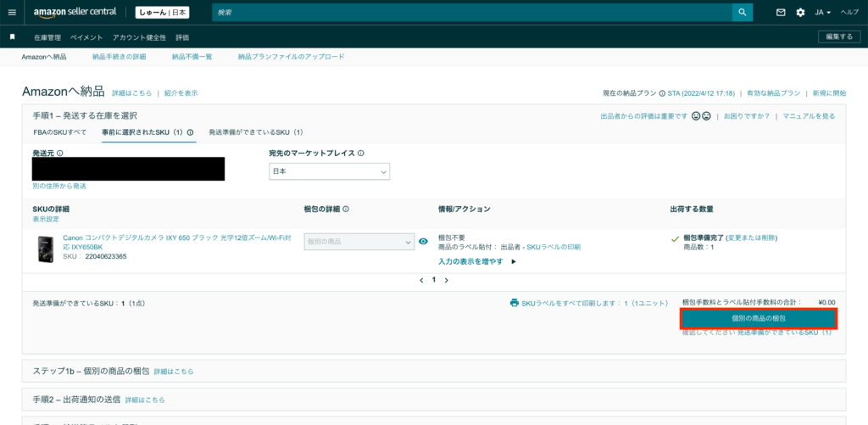Open the JA language dropdown
Viewport: 868px width, 425px height.
822,12
